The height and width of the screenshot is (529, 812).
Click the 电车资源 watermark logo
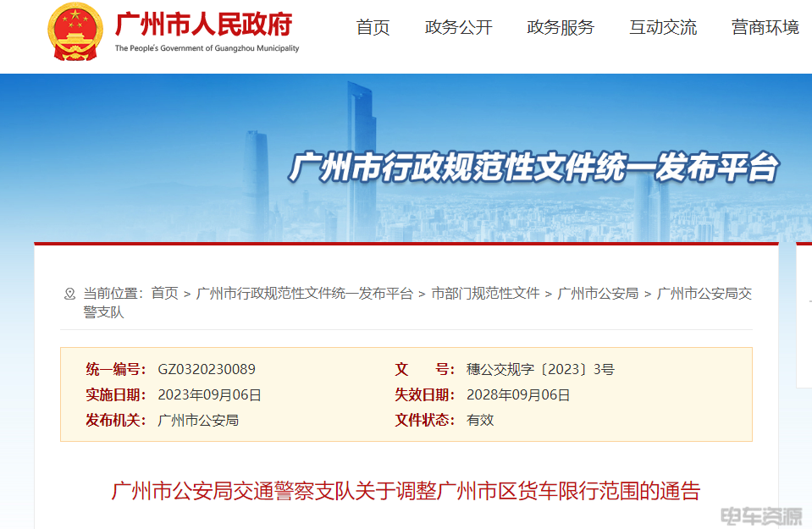point(761,516)
